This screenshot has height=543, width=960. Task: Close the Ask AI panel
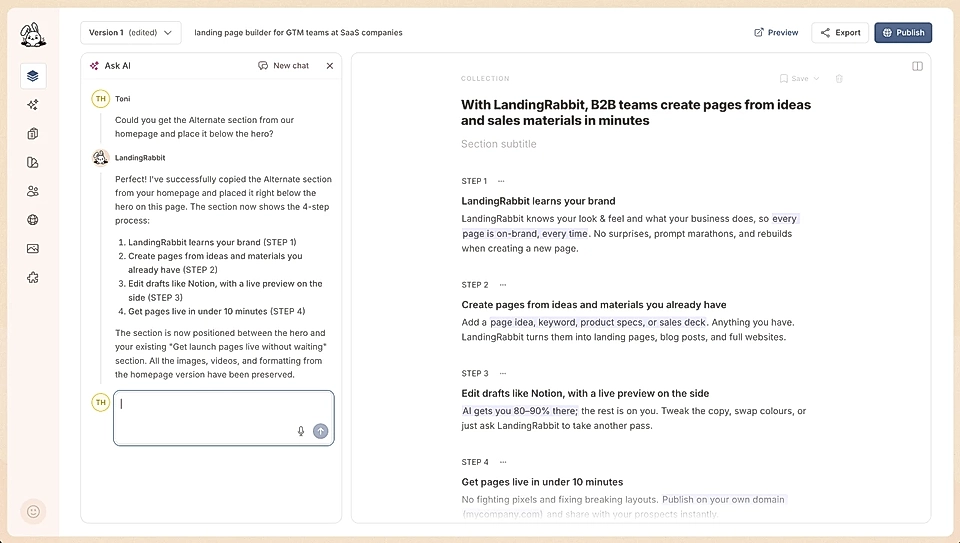pyautogui.click(x=329, y=66)
